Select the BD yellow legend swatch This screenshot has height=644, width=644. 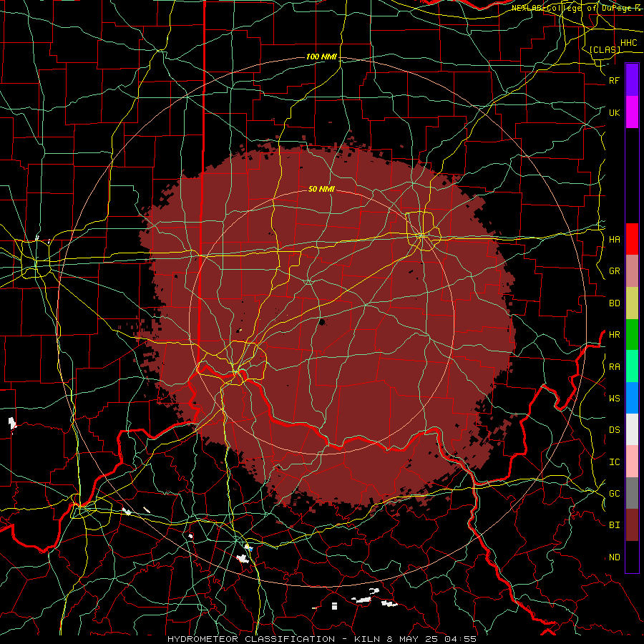632,303
